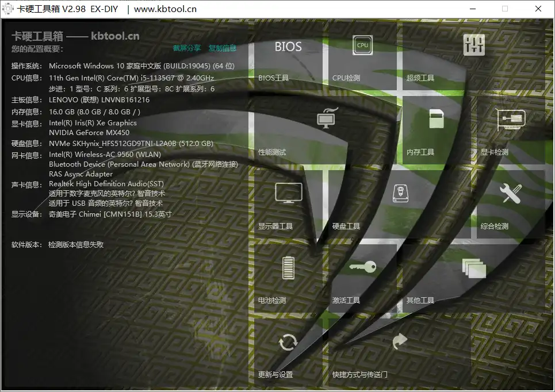Click the 11th Gen Intel Core i5-1135G7 line

[131, 78]
